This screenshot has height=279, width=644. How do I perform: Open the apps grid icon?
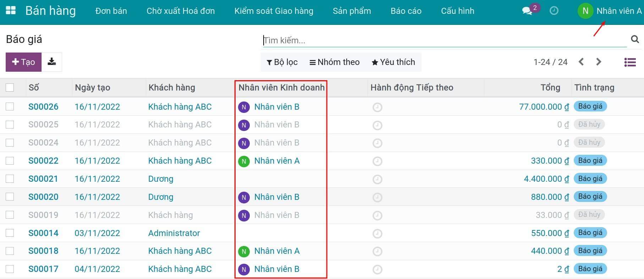11,10
